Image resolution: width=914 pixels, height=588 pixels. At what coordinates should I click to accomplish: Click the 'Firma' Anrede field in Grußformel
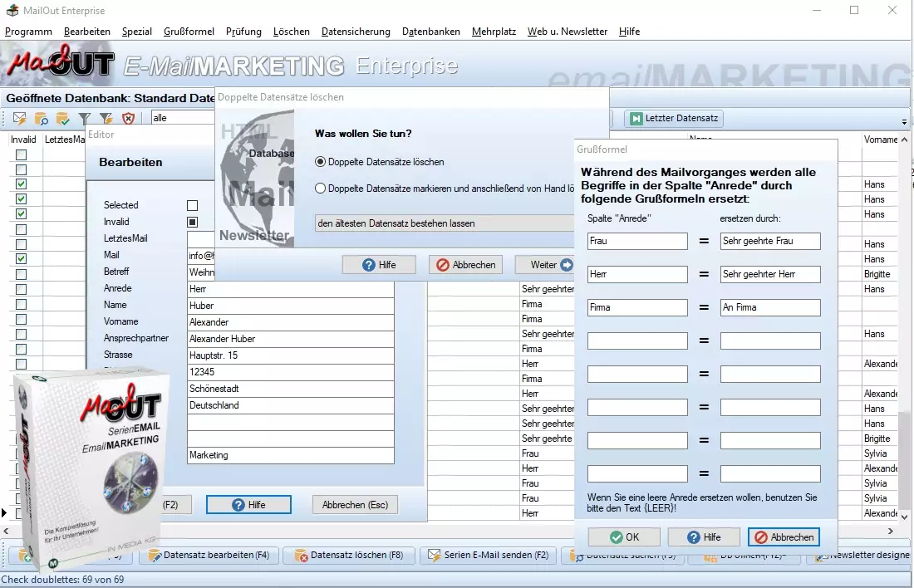(x=637, y=307)
